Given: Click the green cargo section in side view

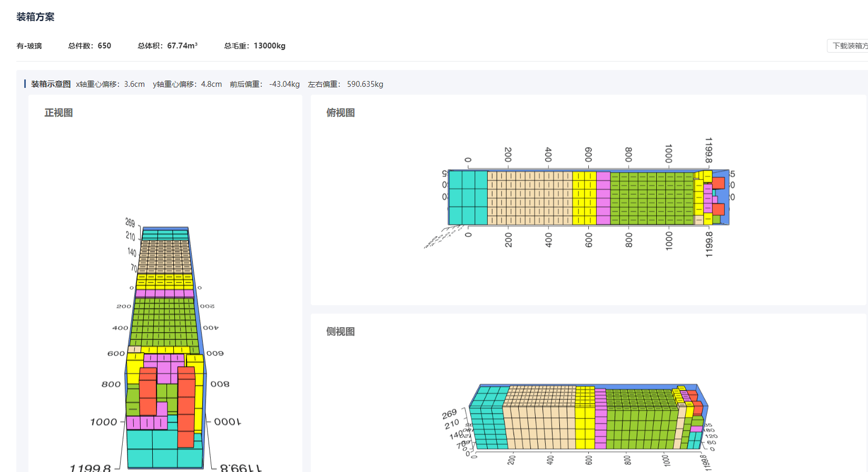Looking at the screenshot, I should coord(640,419).
